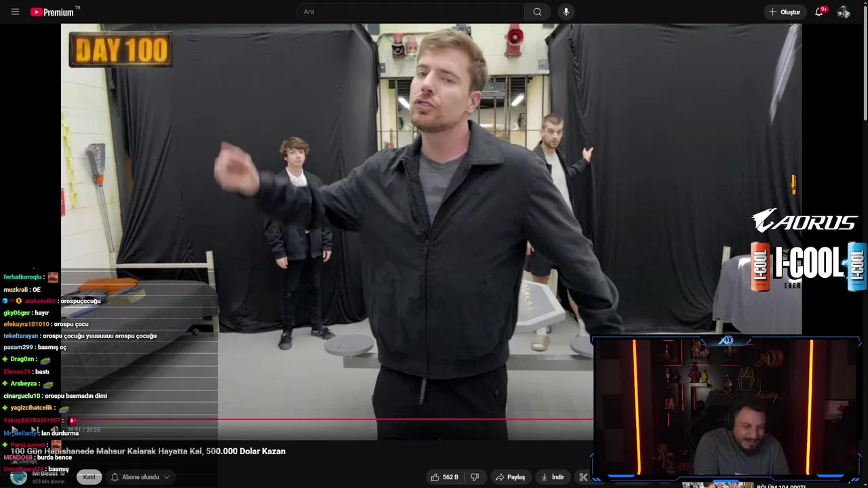Click the scissors clip icon
This screenshot has height=488, width=868.
click(583, 477)
